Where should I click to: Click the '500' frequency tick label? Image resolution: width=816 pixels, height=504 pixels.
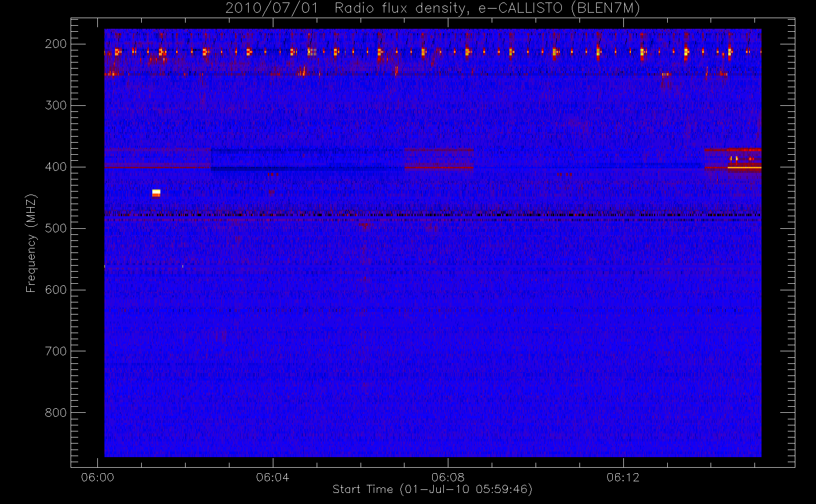(x=55, y=228)
